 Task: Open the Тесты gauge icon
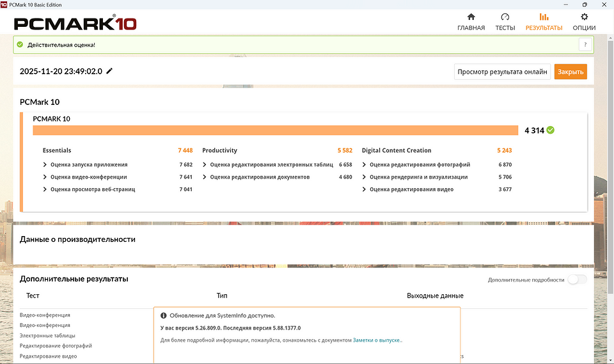(505, 17)
